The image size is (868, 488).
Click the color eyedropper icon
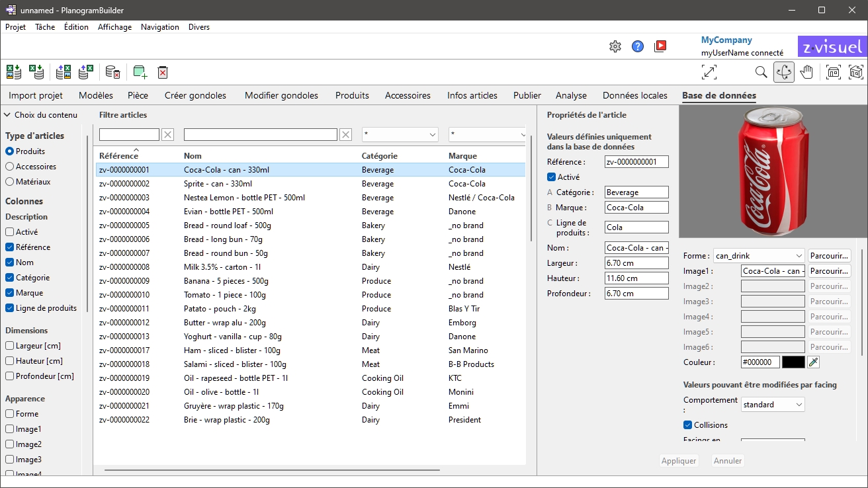click(x=814, y=362)
